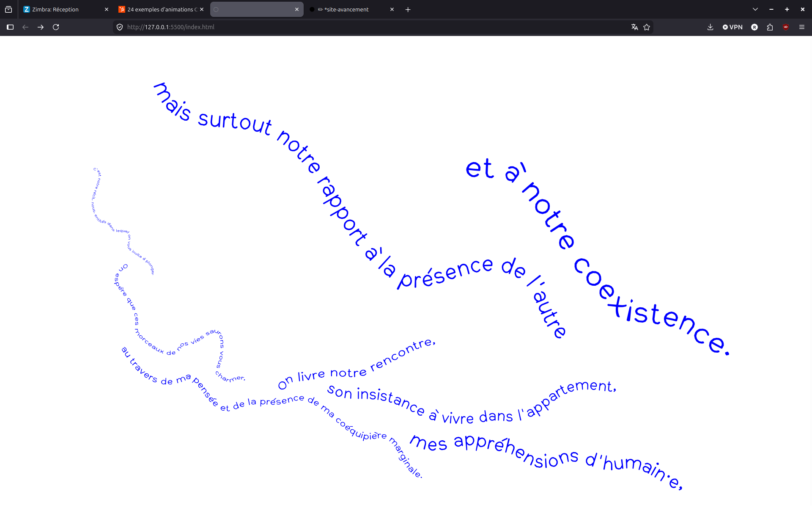This screenshot has width=812, height=508.
Task: Click the page reload button
Action: point(56,27)
